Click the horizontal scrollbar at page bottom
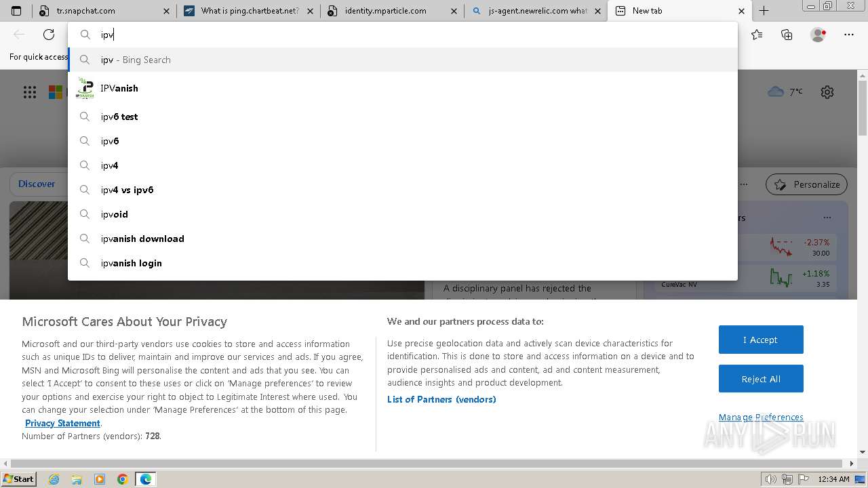 click(425, 464)
